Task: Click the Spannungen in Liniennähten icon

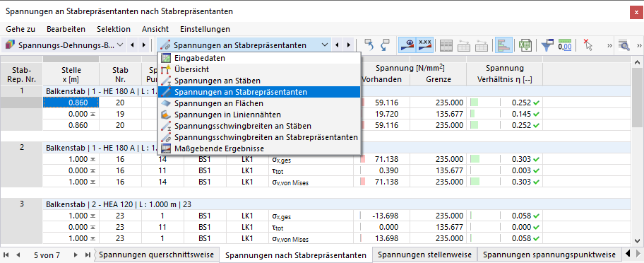Action: tap(165, 115)
